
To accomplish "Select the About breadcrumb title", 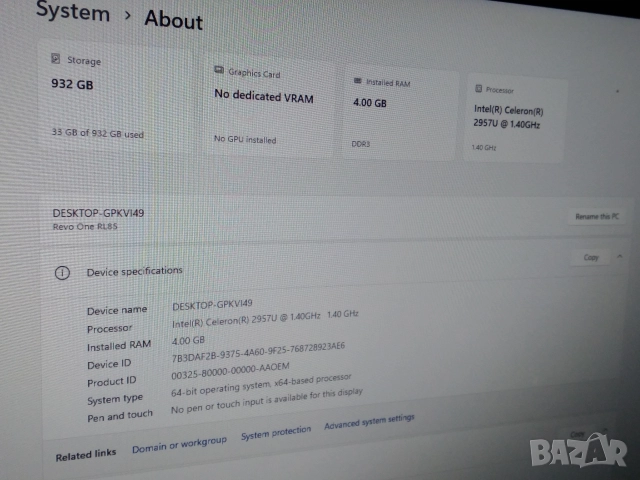I will tap(173, 19).
